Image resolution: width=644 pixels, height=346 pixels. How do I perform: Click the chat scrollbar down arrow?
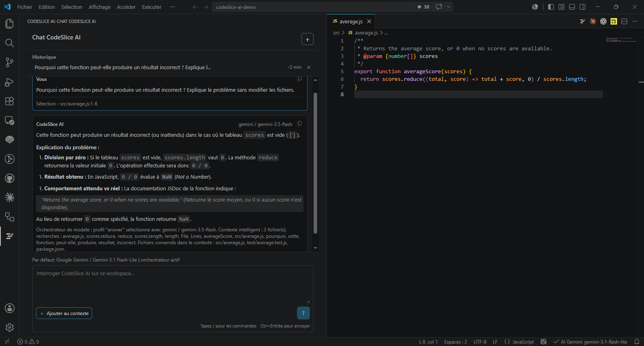315,248
